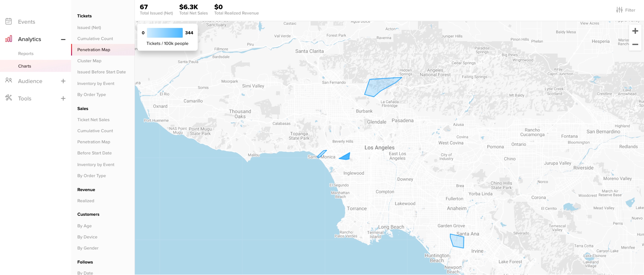Open the Audience menu item

tap(30, 81)
